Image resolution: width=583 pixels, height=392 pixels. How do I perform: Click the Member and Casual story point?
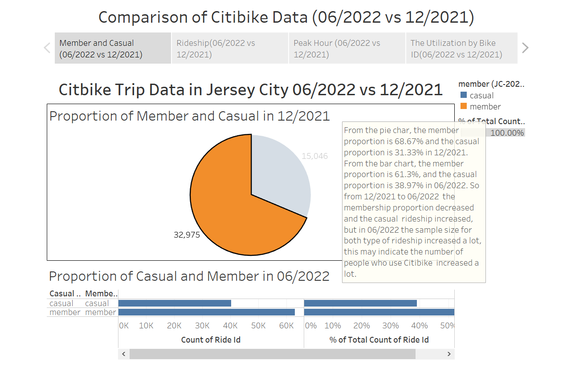(x=112, y=48)
